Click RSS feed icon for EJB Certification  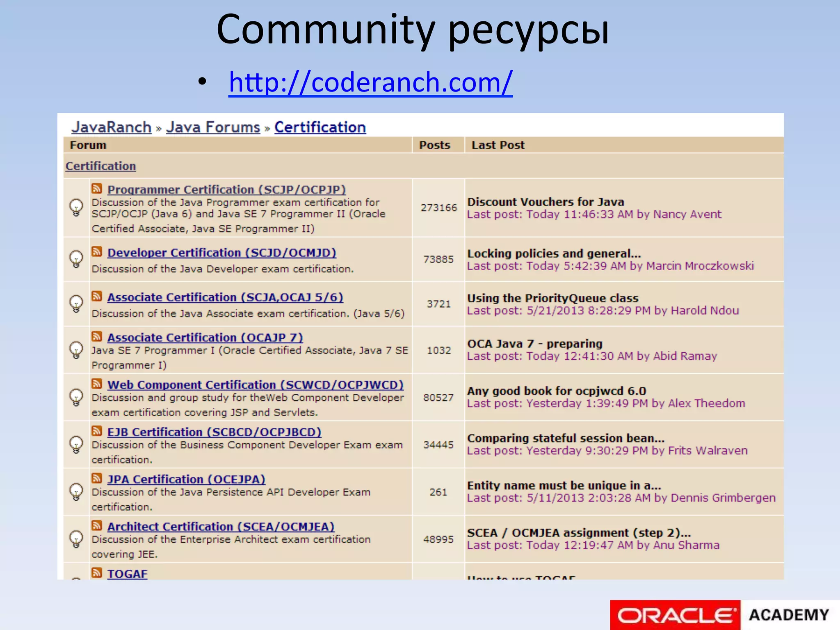point(97,431)
